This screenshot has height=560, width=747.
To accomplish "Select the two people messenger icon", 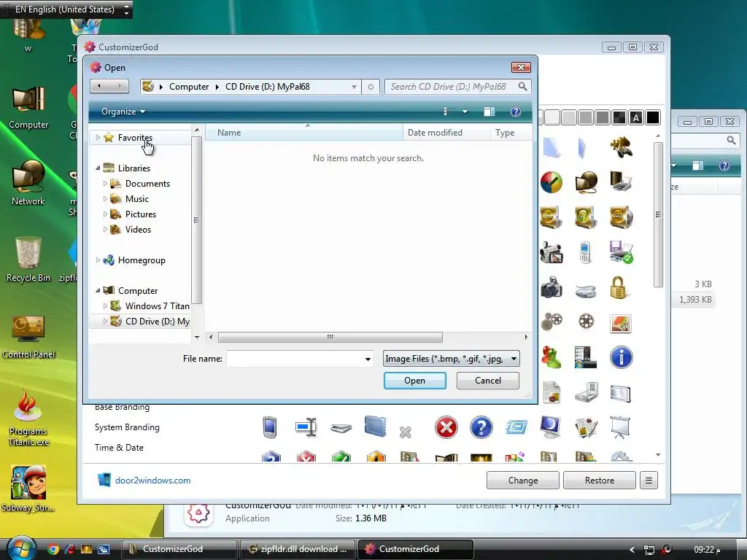I will click(x=551, y=357).
